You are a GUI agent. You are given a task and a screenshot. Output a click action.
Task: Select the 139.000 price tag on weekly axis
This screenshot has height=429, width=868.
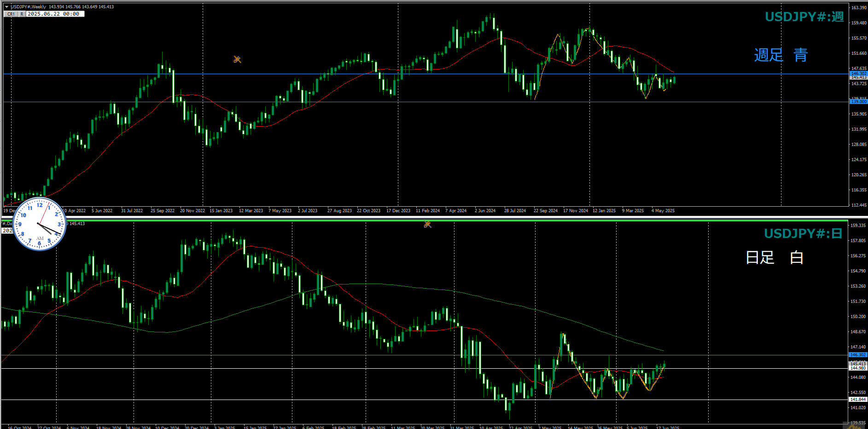pos(858,102)
